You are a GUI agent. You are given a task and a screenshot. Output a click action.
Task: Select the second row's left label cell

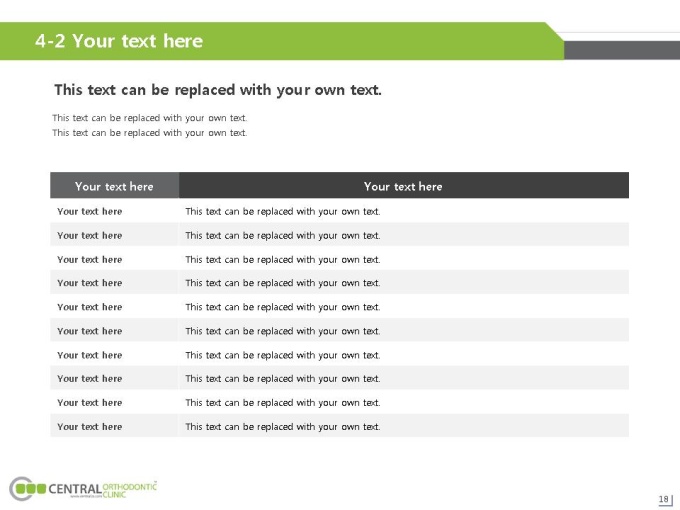(114, 235)
